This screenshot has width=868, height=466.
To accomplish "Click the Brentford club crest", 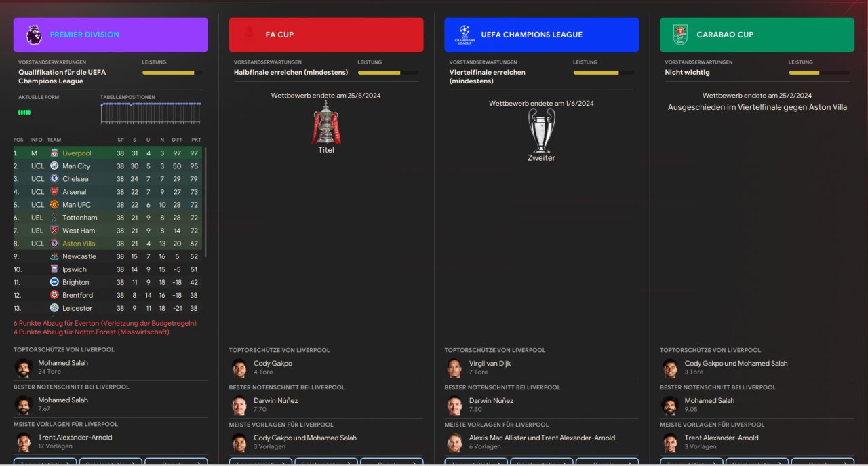I will (54, 295).
